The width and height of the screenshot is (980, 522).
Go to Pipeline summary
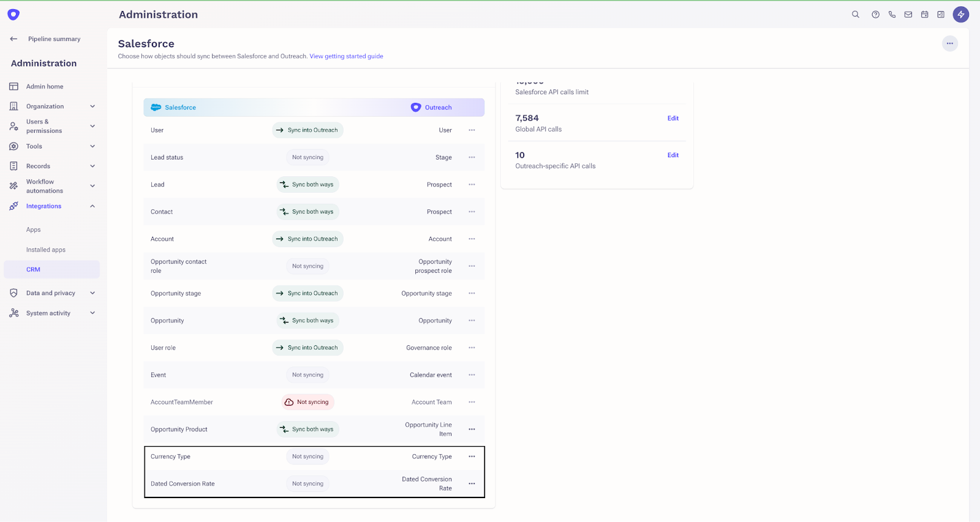point(54,39)
